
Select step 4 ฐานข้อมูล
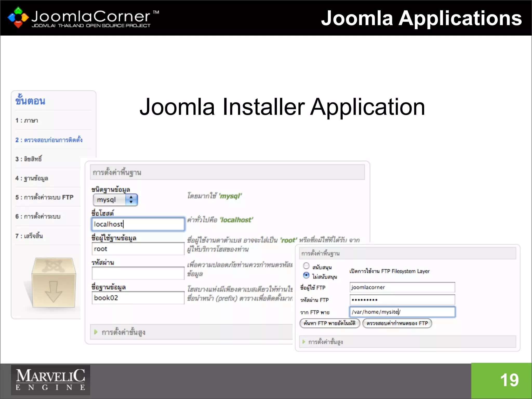tap(32, 178)
